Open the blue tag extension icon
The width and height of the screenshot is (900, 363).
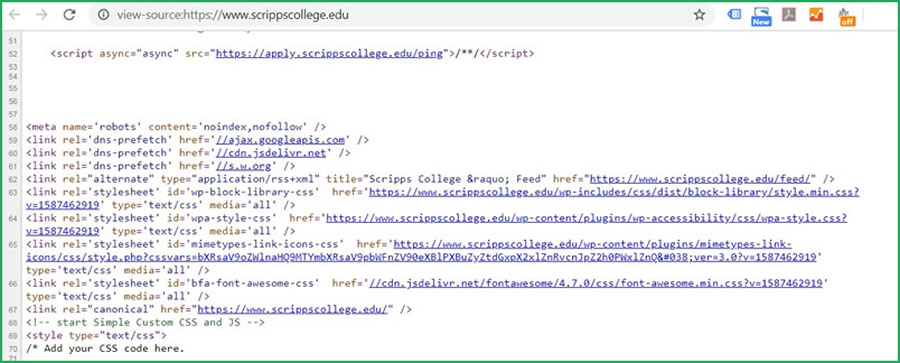tap(734, 15)
